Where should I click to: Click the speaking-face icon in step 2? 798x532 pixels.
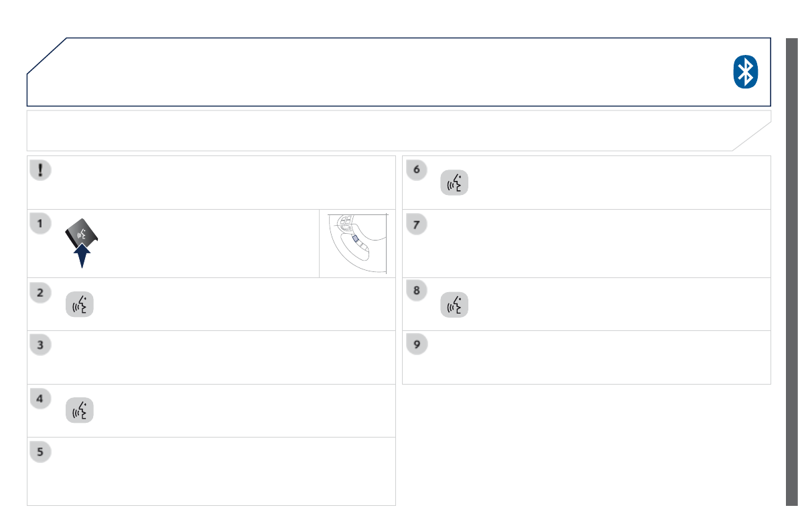coord(80,304)
